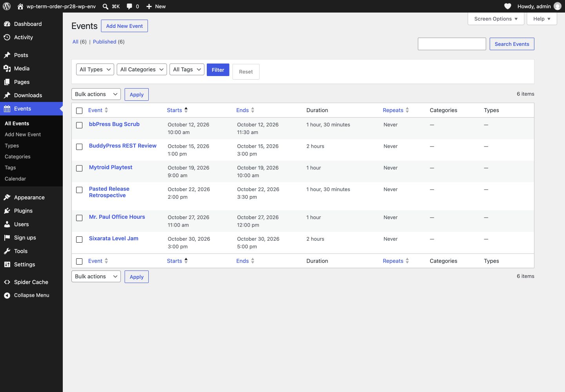Expand the Screen Options panel
The height and width of the screenshot is (392, 565).
[x=496, y=19]
